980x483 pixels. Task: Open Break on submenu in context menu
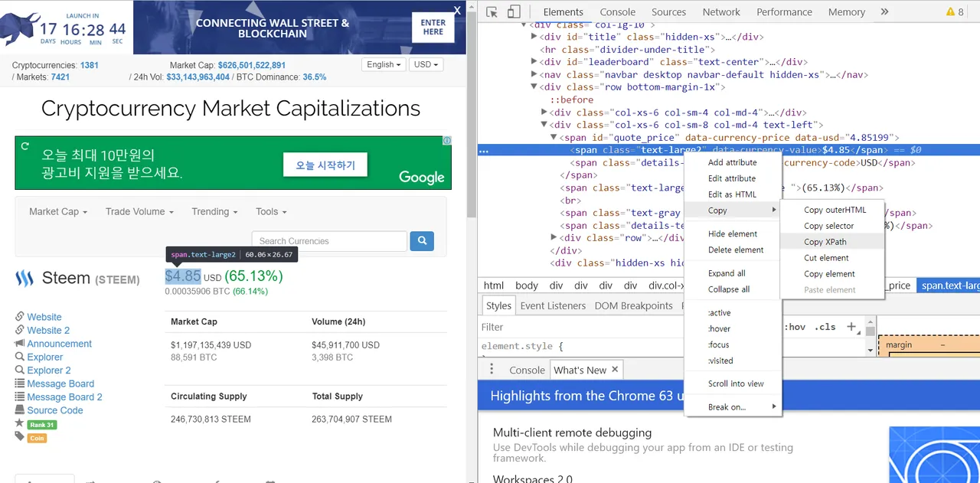pyautogui.click(x=733, y=407)
